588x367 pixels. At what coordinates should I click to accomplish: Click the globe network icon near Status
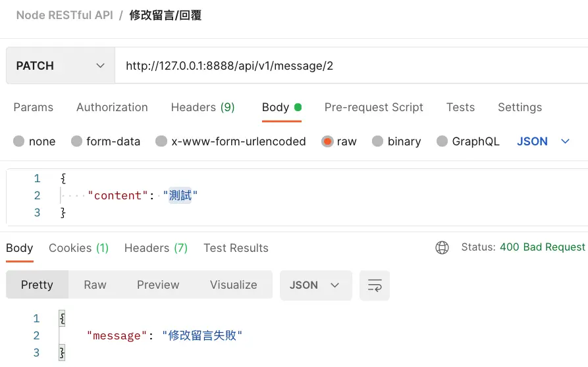pos(442,247)
